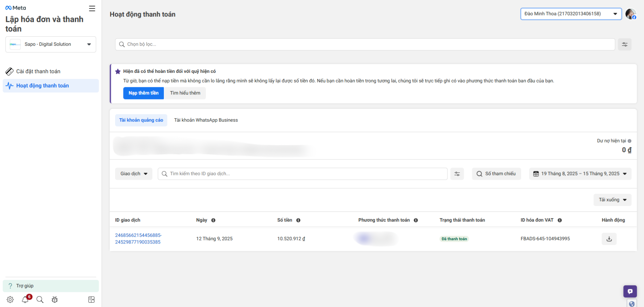This screenshot has width=644, height=307.
Task: Focus the Tìm kiếm theo ID giao dịch field
Action: click(302, 174)
